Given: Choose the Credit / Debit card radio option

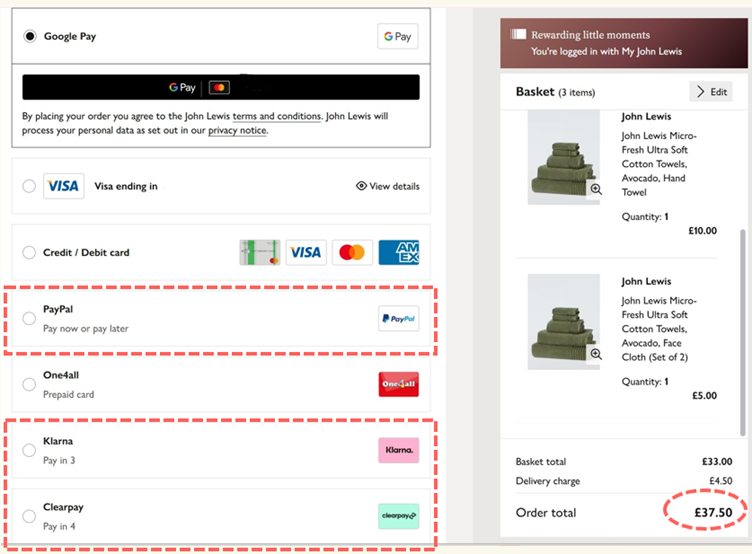Looking at the screenshot, I should click(29, 252).
